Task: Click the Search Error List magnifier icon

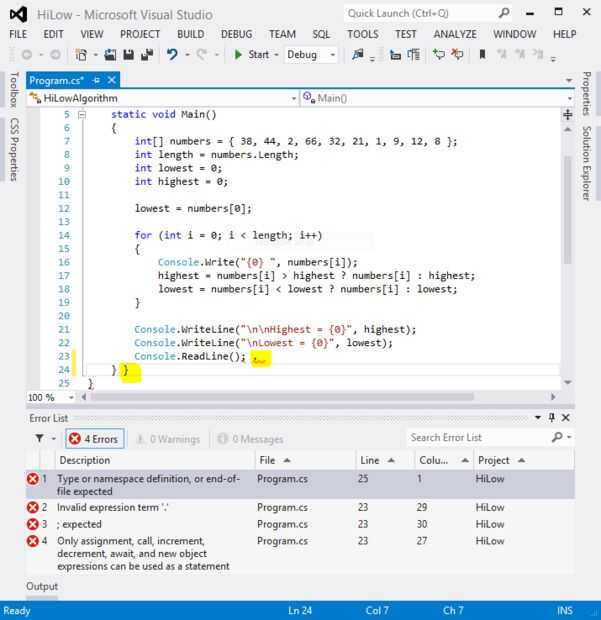Action: pos(557,437)
